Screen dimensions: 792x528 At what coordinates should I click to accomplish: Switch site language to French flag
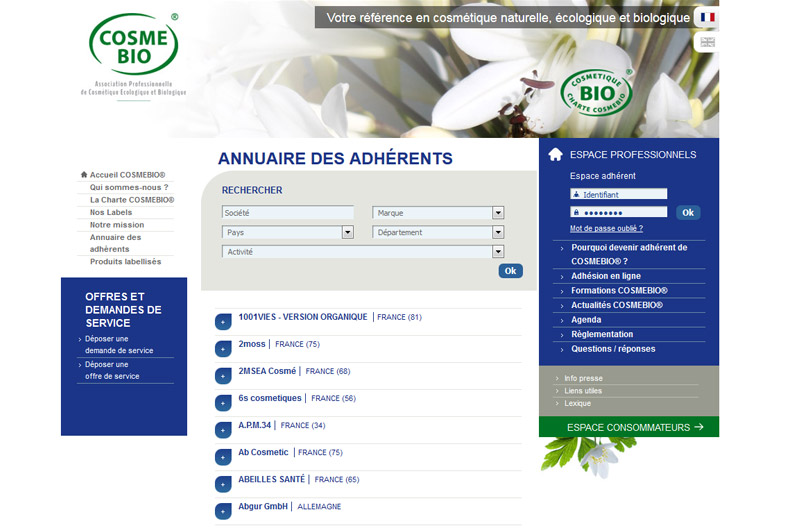coord(707,17)
